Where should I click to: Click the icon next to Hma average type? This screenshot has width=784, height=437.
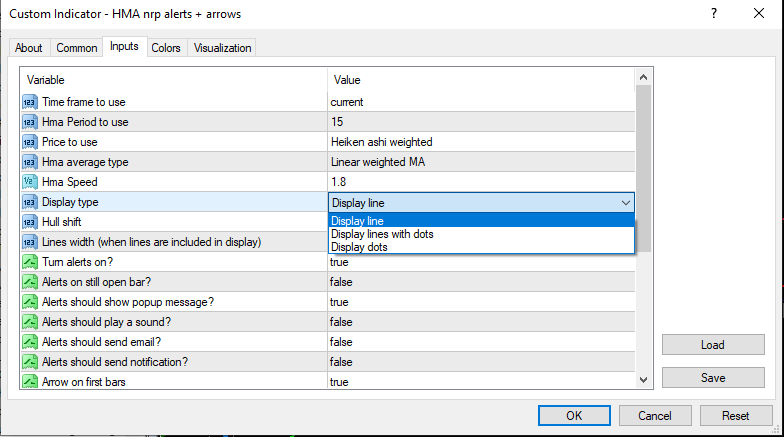tap(29, 162)
